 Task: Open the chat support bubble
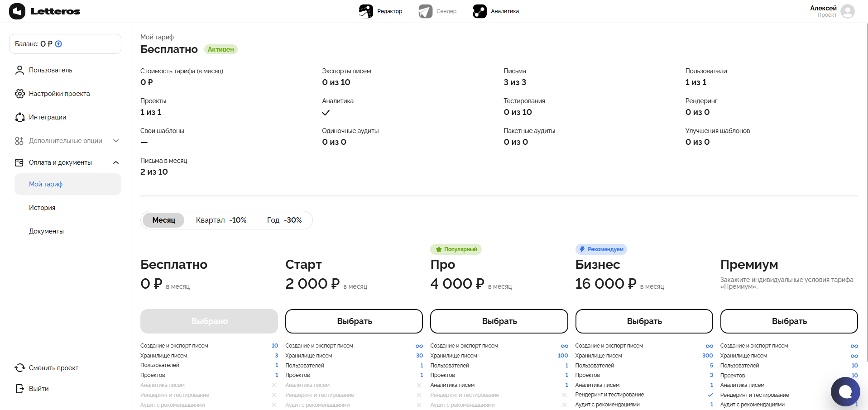coord(845,391)
